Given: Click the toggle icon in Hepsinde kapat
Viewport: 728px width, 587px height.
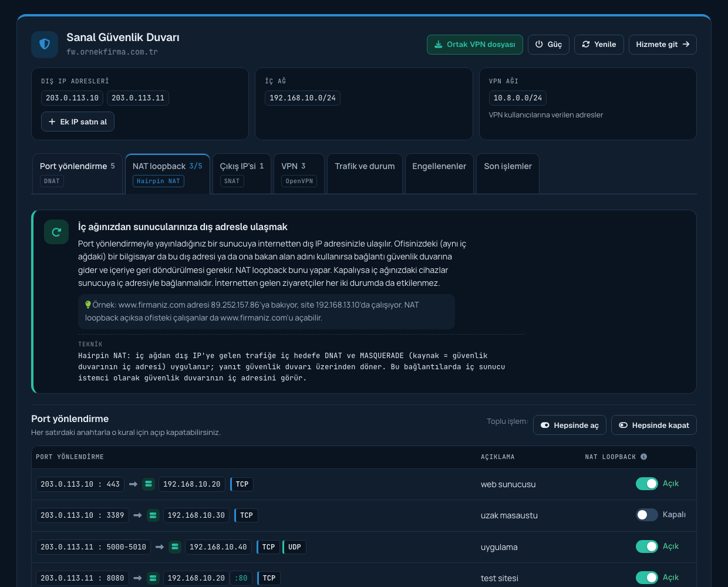Looking at the screenshot, I should click(x=623, y=426).
